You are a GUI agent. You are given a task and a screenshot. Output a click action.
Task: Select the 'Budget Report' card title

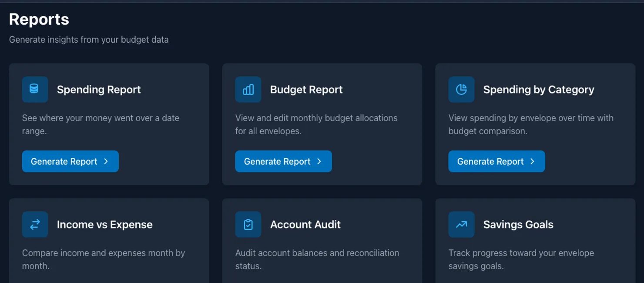tap(306, 90)
